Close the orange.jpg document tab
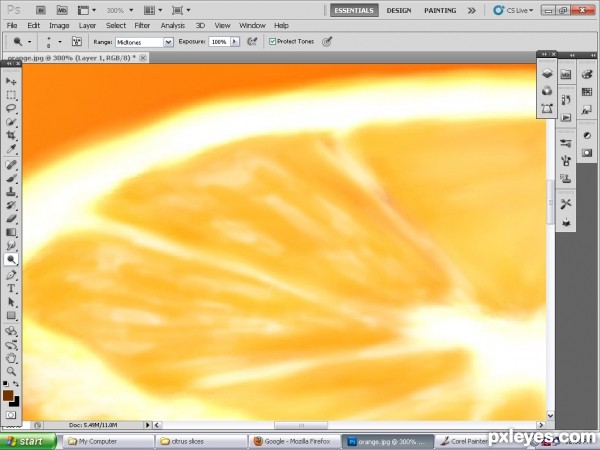The image size is (600, 450). pyautogui.click(x=143, y=58)
